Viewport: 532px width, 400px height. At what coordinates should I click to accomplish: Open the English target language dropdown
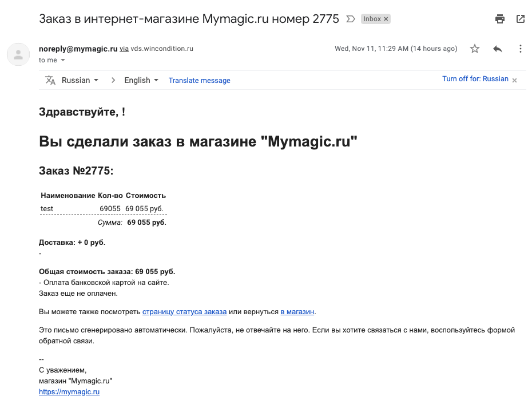139,80
